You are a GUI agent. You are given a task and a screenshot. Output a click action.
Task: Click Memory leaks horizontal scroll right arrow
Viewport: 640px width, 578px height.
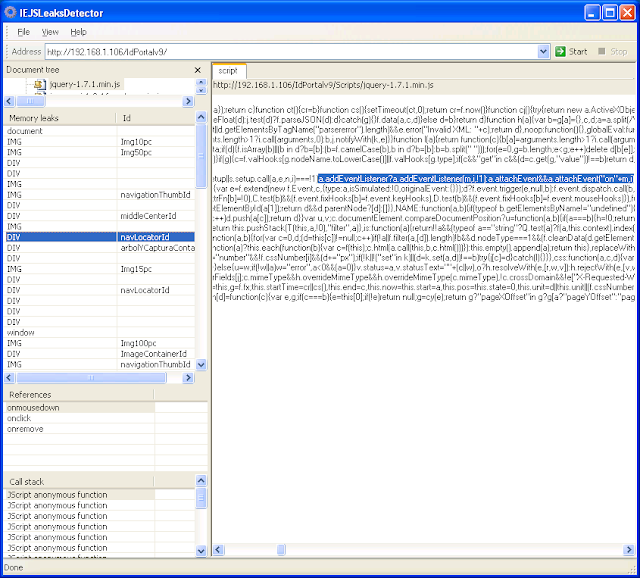point(188,378)
